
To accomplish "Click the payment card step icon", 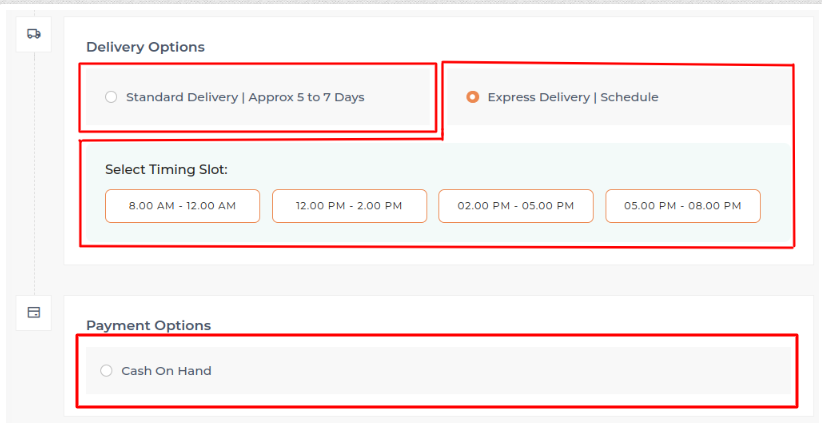I will click(34, 312).
